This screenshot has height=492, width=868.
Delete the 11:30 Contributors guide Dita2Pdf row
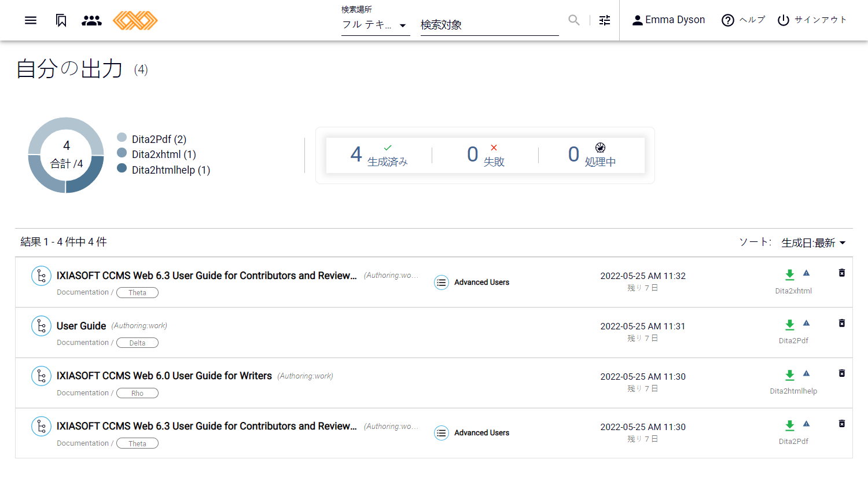842,424
